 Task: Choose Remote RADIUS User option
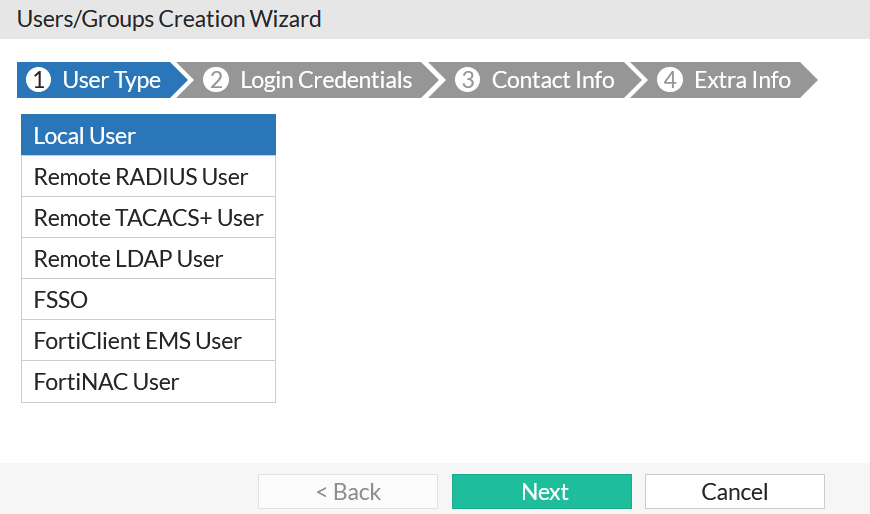coord(148,177)
